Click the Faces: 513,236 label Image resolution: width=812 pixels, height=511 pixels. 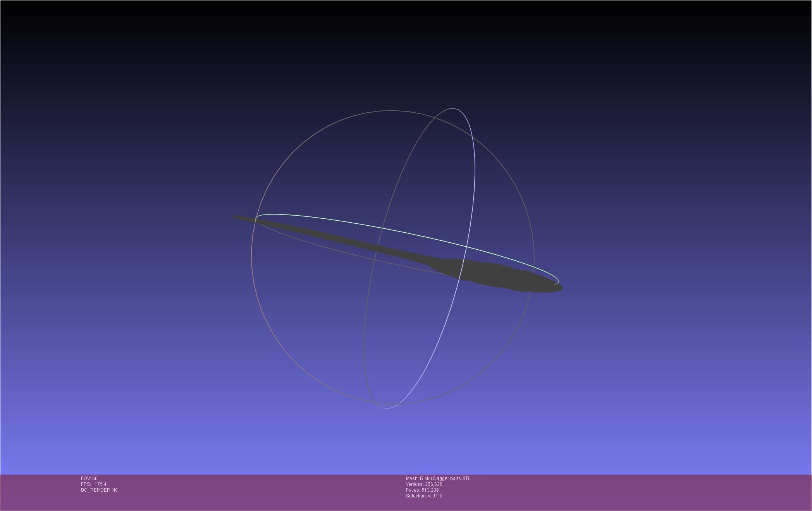422,490
